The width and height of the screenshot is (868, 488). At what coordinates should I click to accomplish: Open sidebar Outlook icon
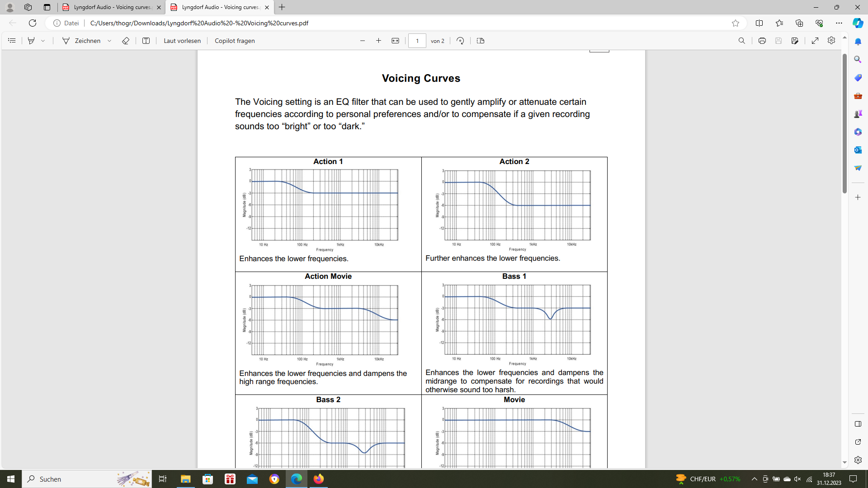pos(858,150)
